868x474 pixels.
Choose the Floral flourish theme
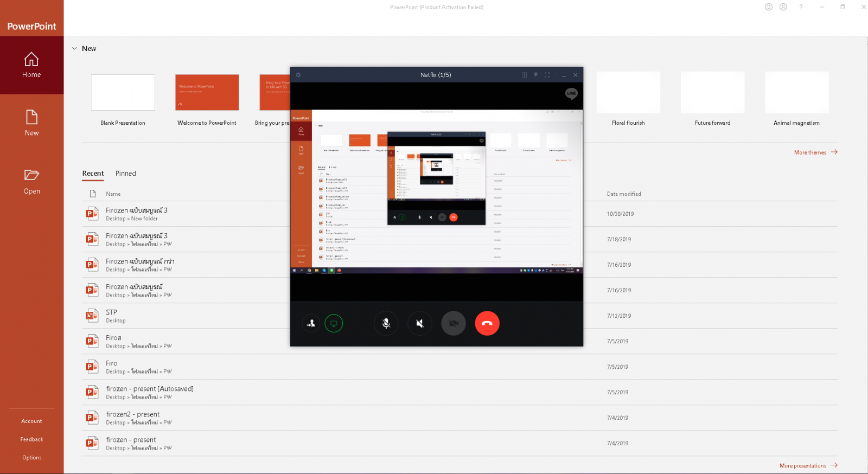click(x=628, y=93)
